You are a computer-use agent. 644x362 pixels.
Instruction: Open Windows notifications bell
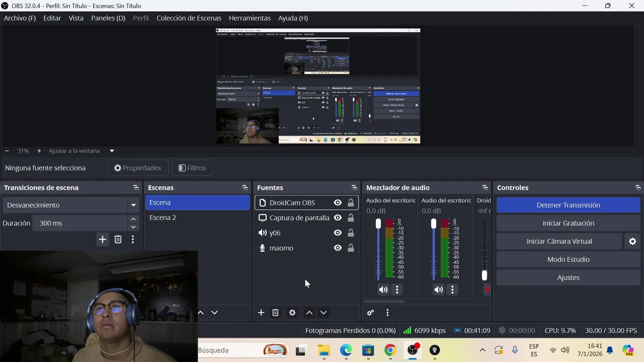pyautogui.click(x=610, y=350)
